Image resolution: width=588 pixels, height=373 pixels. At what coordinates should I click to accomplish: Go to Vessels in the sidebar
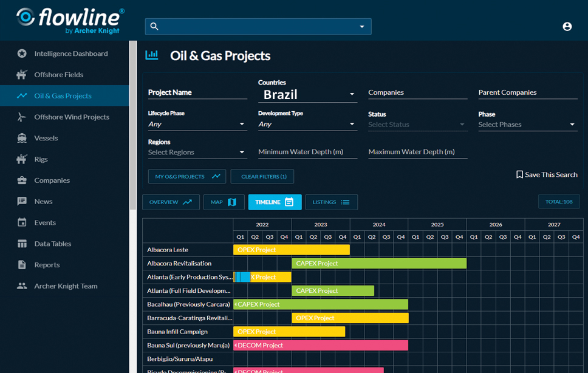[64, 138]
